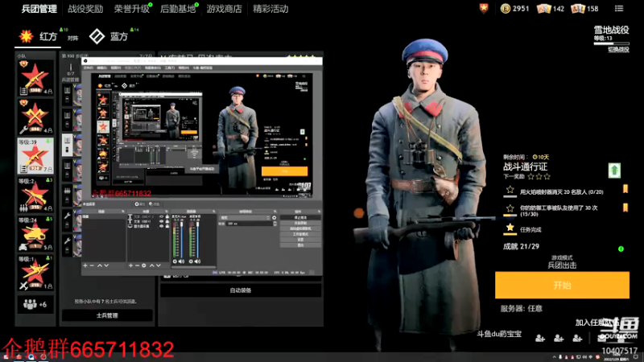This screenshot has height=362, width=644.
Task: Open the scene transition dropdown in OBS
Action: [x=245, y=217]
